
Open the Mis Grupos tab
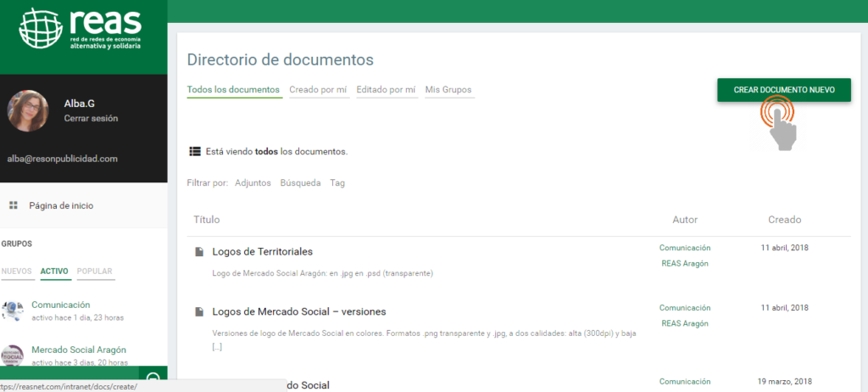[x=448, y=90]
